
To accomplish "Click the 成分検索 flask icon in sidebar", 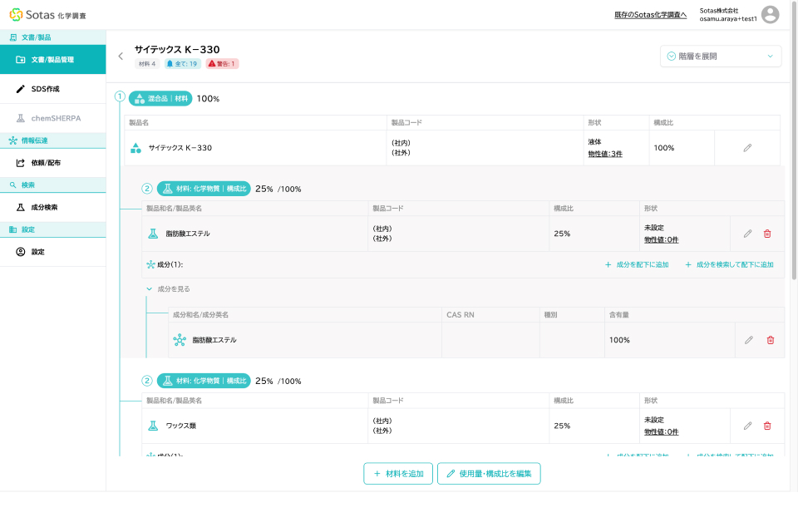I will 20,207.
